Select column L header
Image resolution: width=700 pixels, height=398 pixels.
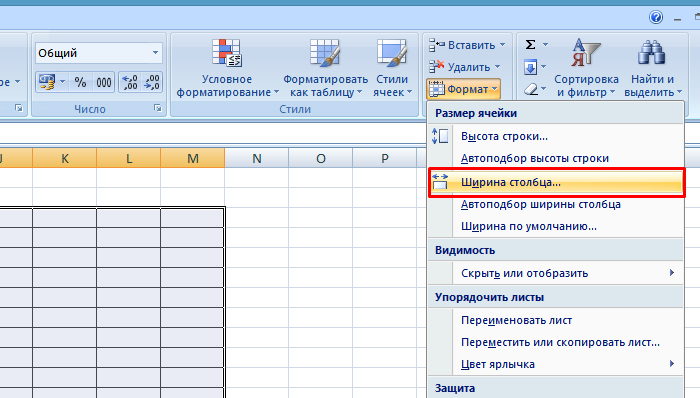click(129, 158)
